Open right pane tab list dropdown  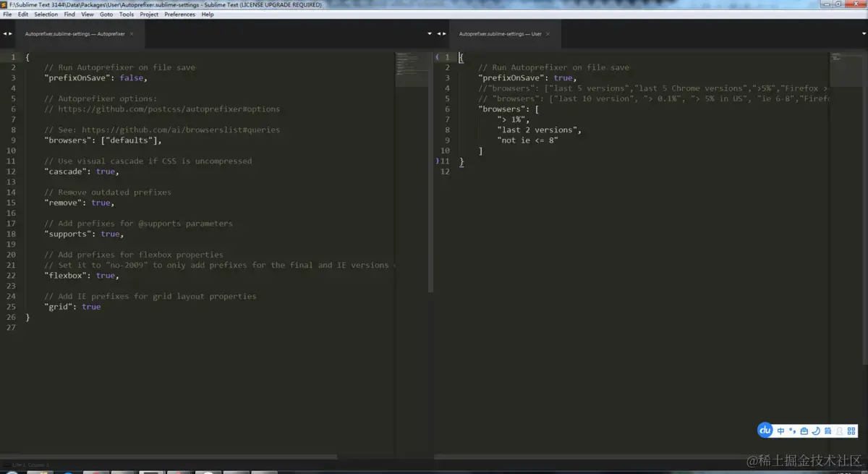coord(863,33)
